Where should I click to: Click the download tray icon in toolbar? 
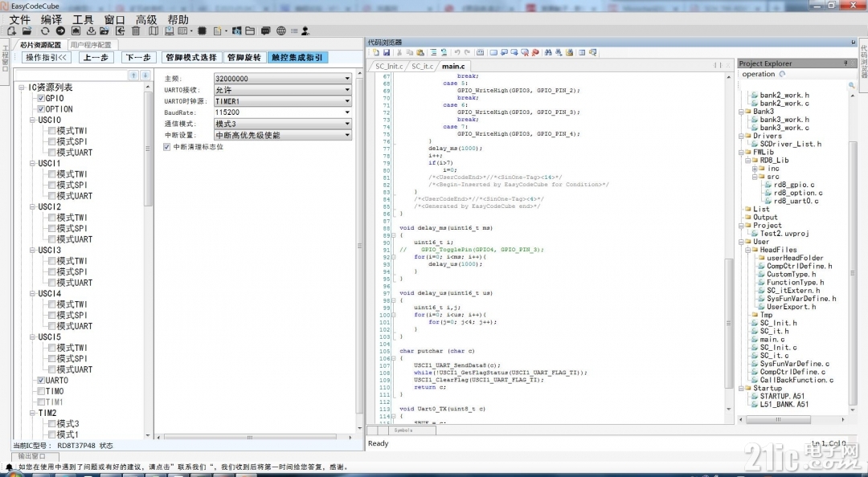coord(91,31)
